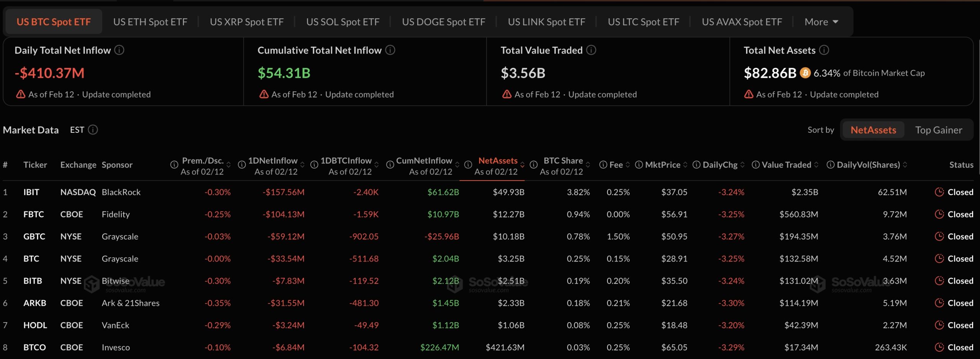
Task: Click the info icon beside NetAssets header
Action: pos(468,165)
